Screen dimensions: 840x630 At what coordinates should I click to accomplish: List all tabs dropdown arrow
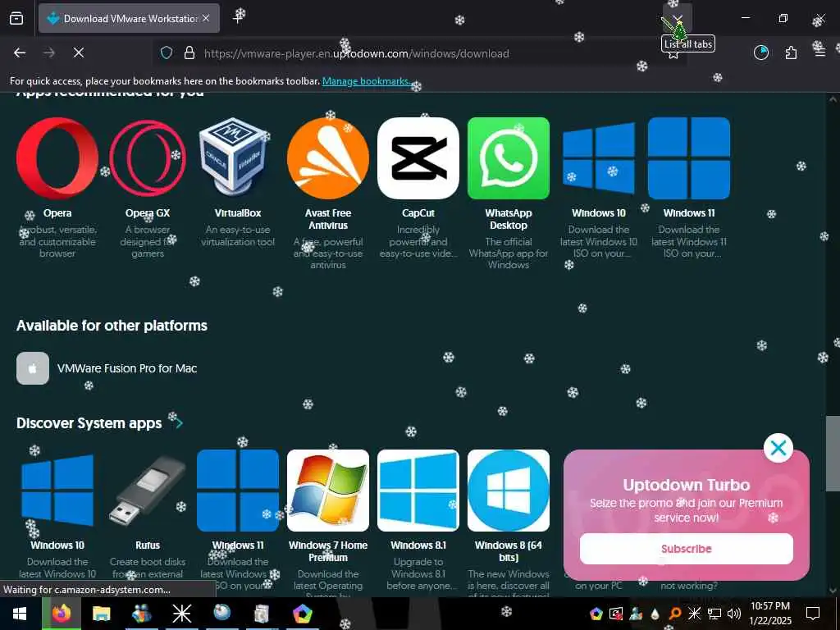[678, 19]
